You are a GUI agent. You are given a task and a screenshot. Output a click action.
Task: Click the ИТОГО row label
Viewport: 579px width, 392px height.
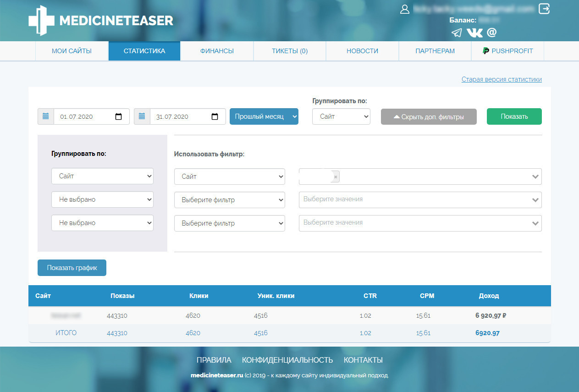(x=66, y=333)
